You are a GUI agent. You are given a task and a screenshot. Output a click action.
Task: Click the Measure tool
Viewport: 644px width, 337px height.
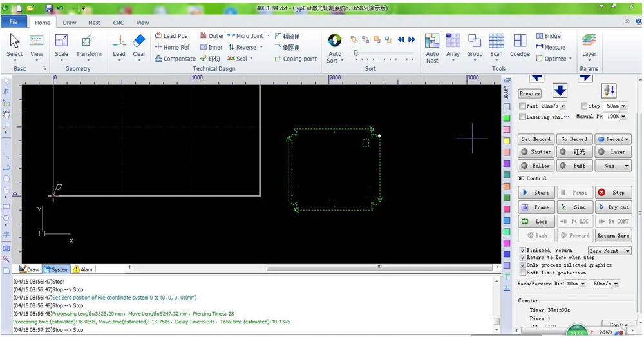pyautogui.click(x=550, y=47)
